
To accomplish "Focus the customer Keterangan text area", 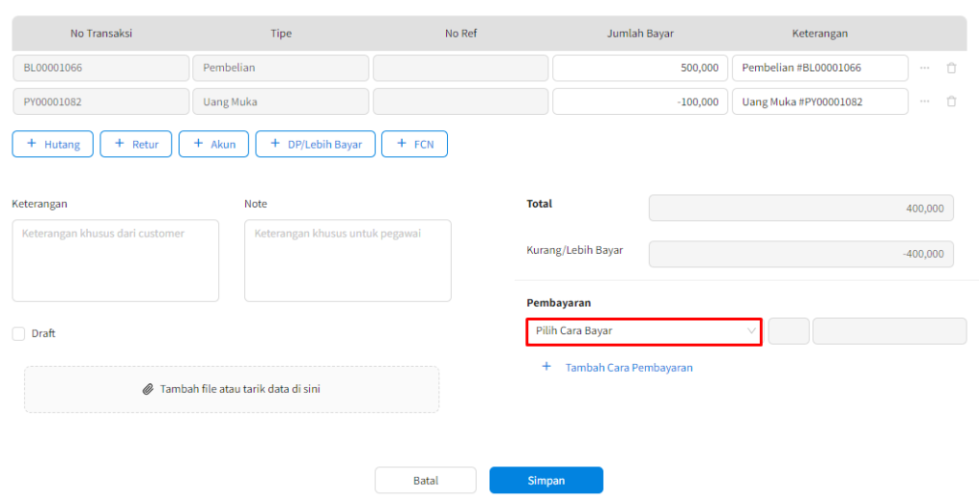I will pos(115,262).
